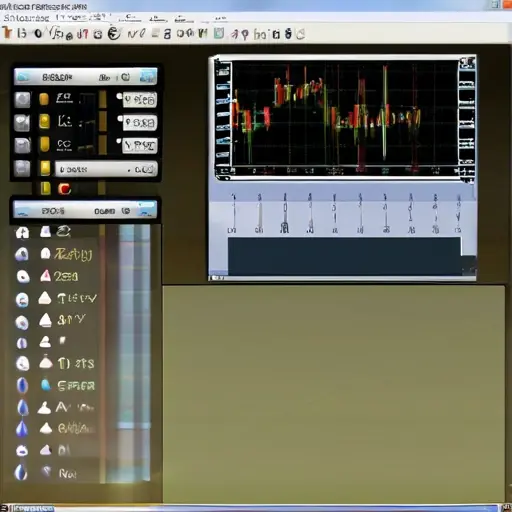Click the orange T icon in the toolbar

tap(7, 33)
